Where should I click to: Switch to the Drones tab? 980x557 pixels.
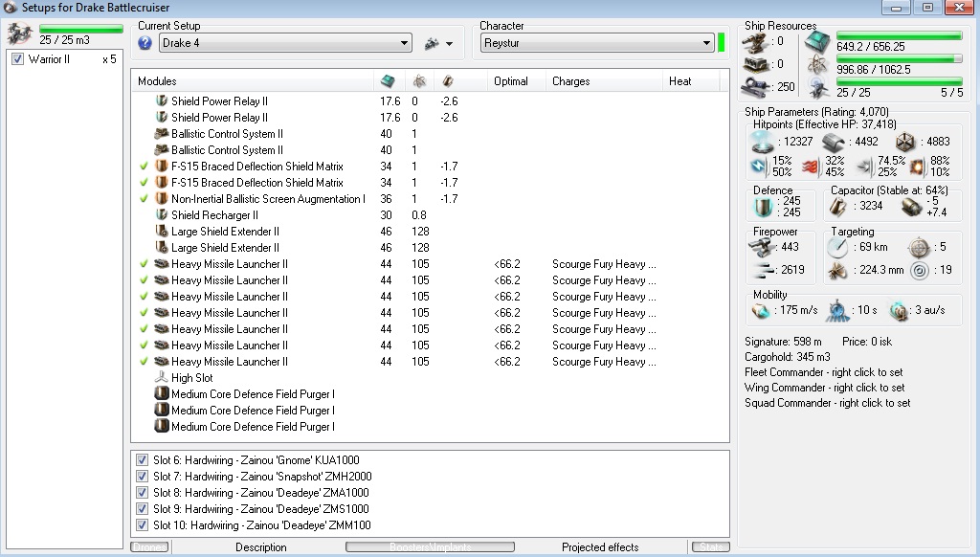[150, 547]
